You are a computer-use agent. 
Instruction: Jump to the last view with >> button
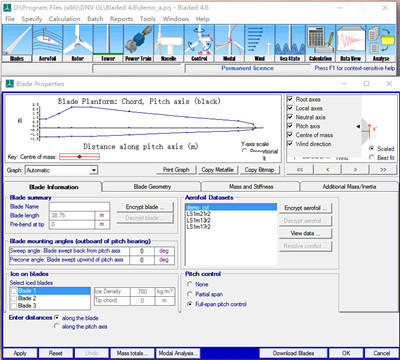point(383,170)
